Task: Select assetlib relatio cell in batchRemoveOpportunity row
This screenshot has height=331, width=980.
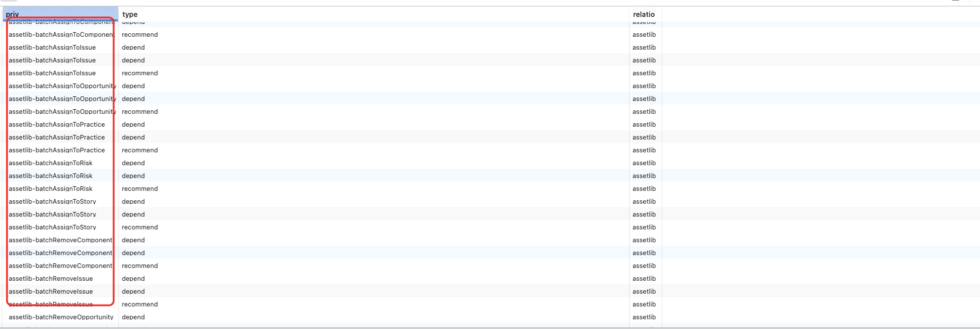Action: coord(644,317)
